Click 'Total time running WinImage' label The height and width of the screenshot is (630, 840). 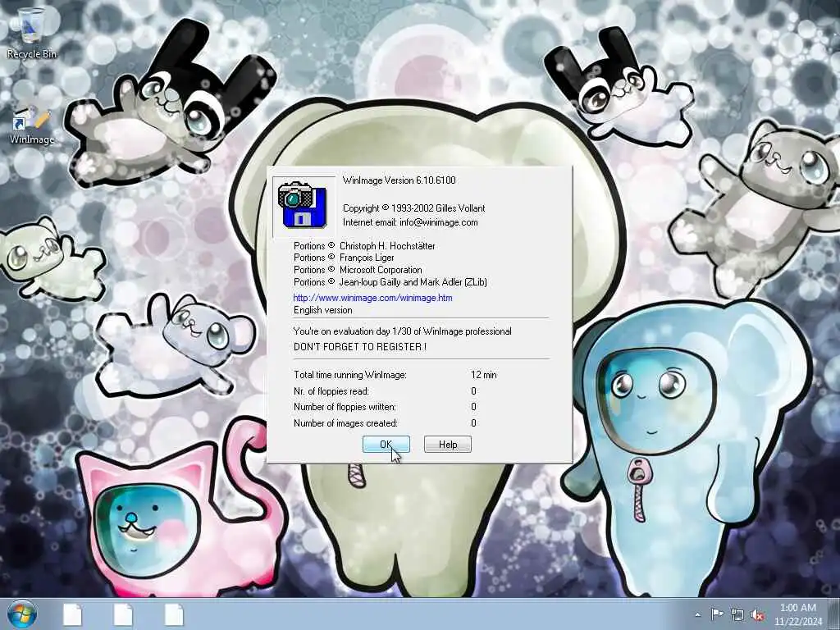(x=349, y=375)
